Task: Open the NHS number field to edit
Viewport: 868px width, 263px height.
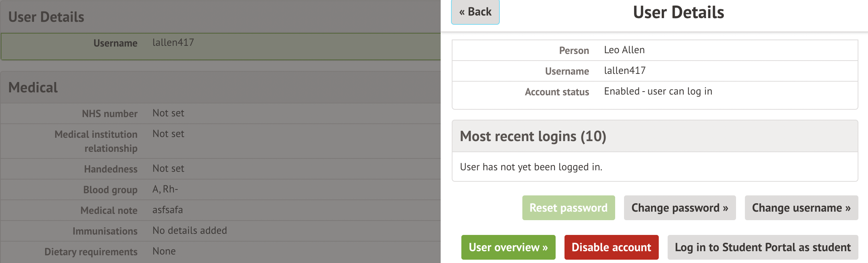Action: pos(220,113)
